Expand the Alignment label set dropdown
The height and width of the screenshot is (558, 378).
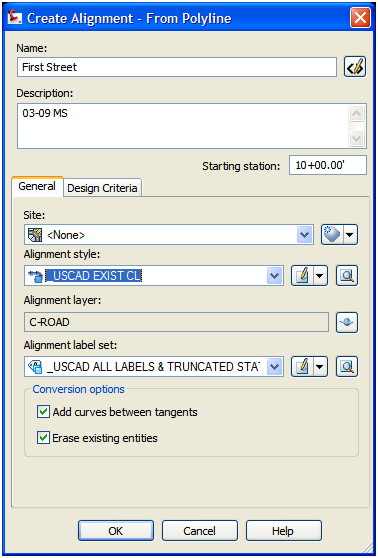click(x=275, y=367)
